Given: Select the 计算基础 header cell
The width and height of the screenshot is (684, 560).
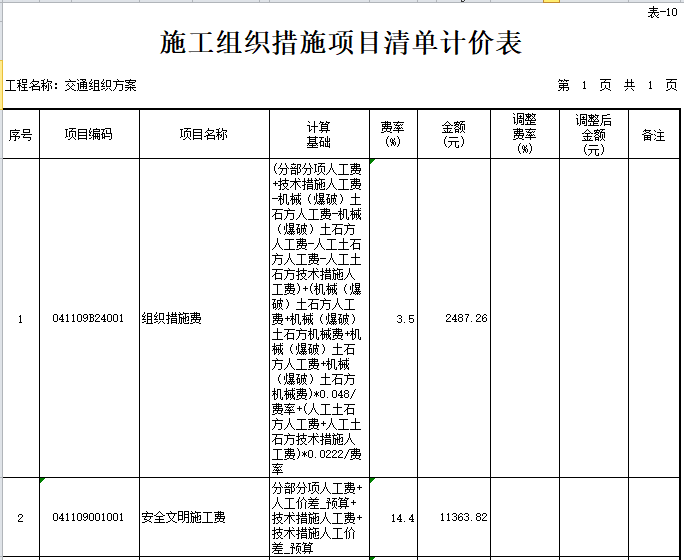Looking at the screenshot, I should (x=319, y=134).
